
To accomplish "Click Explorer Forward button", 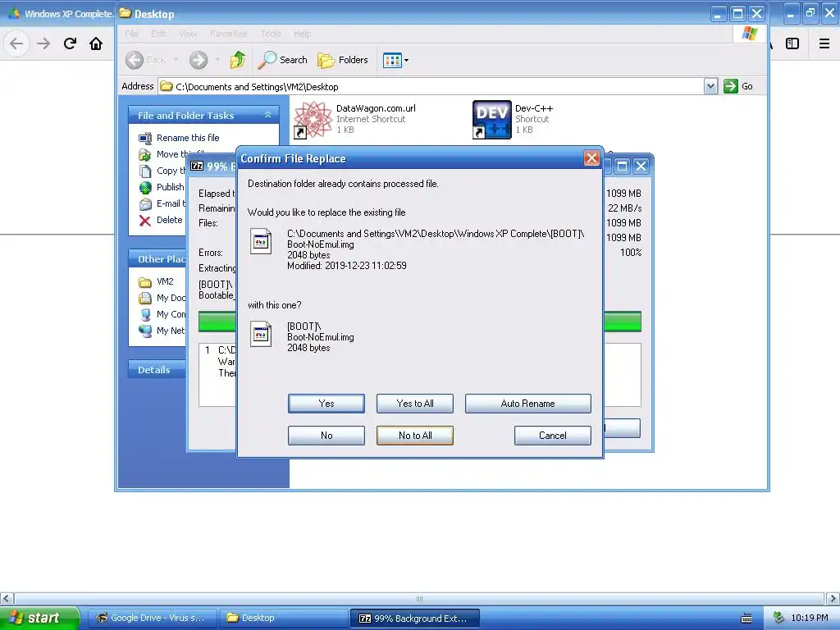I will pyautogui.click(x=199, y=60).
